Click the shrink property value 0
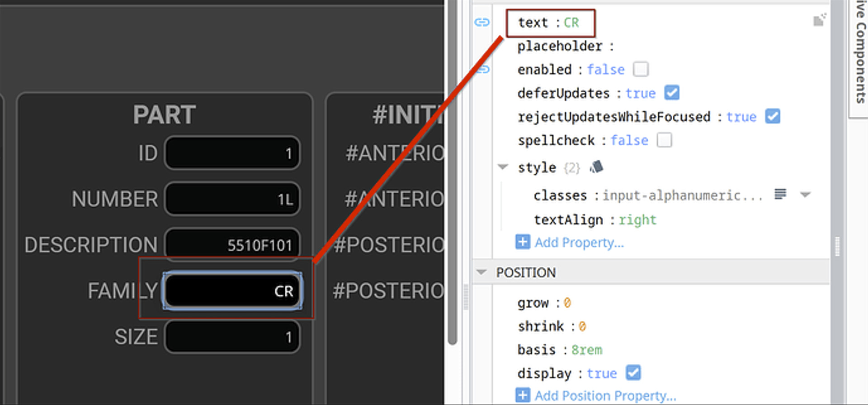Viewport: 868px width, 405px height. pos(582,326)
